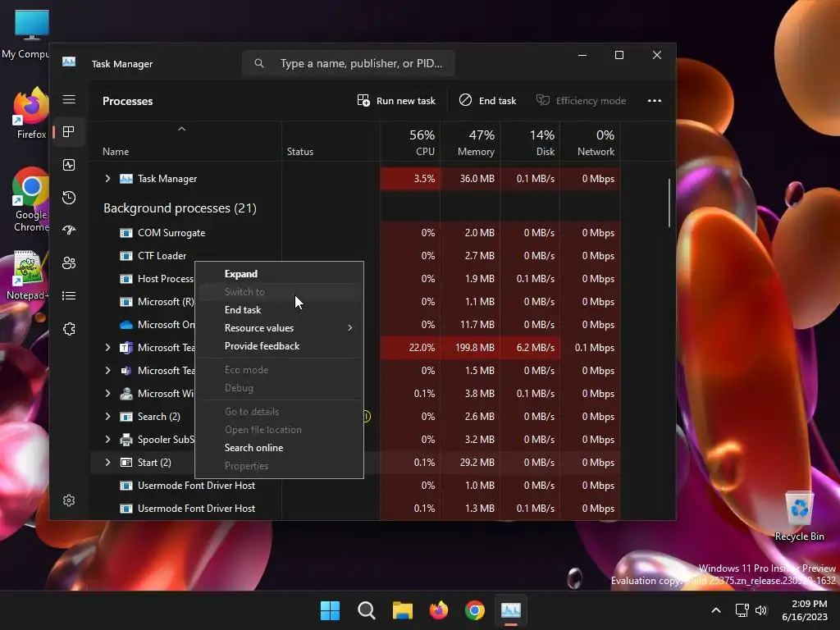Click the Task Manager title bar app icon
The image size is (840, 630).
point(69,62)
